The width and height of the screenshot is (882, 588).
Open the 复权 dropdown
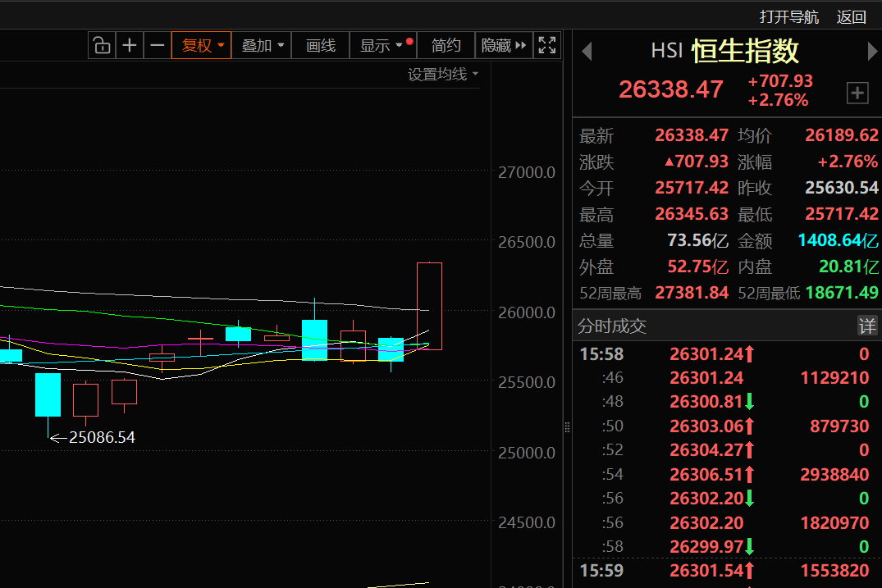(202, 46)
